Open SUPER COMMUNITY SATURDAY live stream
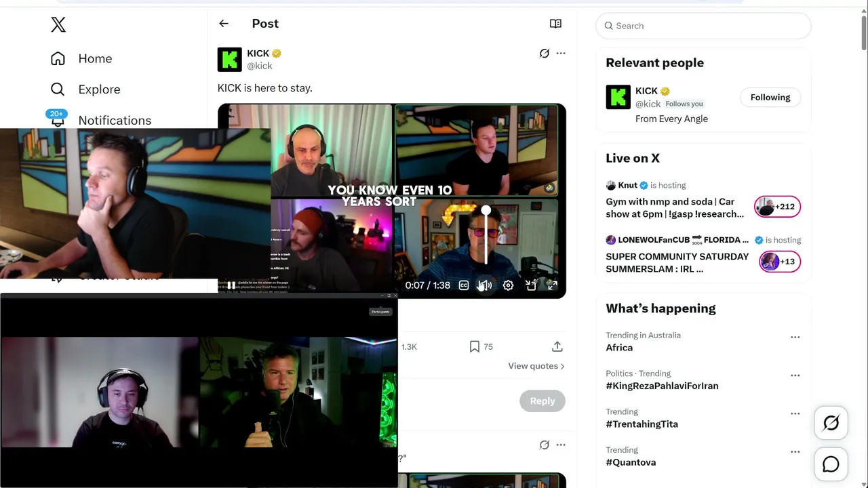The height and width of the screenshot is (488, 868). (677, 263)
